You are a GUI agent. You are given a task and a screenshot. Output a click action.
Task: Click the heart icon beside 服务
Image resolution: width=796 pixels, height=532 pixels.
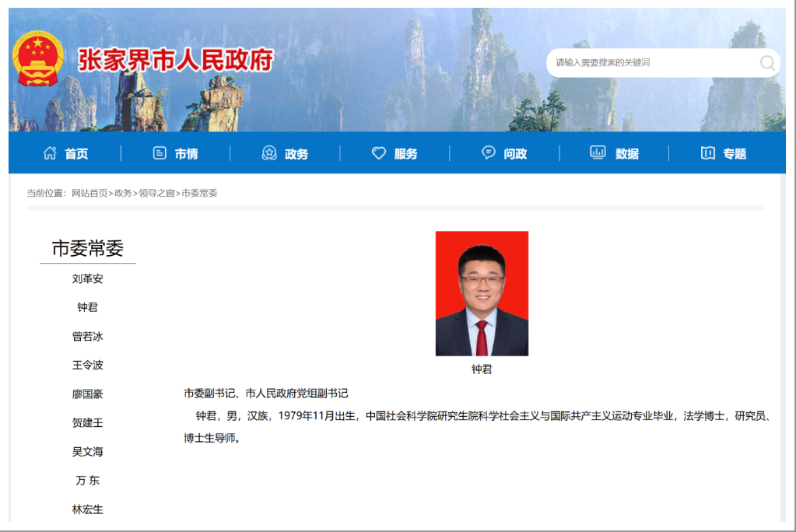(x=379, y=153)
